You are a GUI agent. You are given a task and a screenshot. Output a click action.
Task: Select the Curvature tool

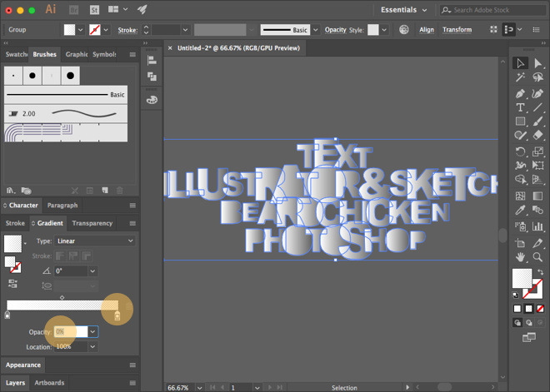(537, 93)
